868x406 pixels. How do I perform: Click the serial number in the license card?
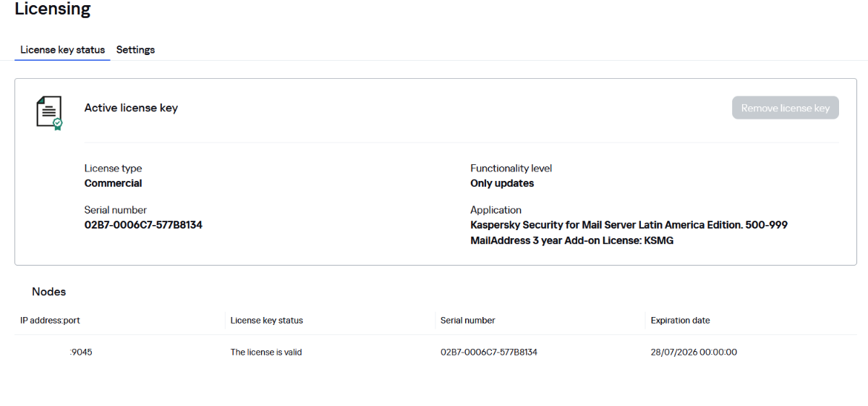tap(143, 225)
